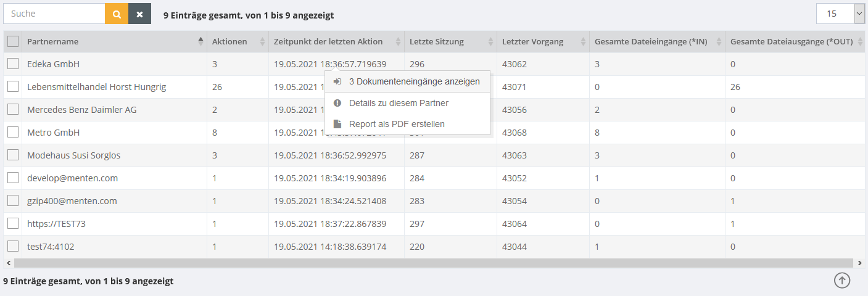
Task: Tick the test74:4102 row checkbox
Action: (x=13, y=246)
